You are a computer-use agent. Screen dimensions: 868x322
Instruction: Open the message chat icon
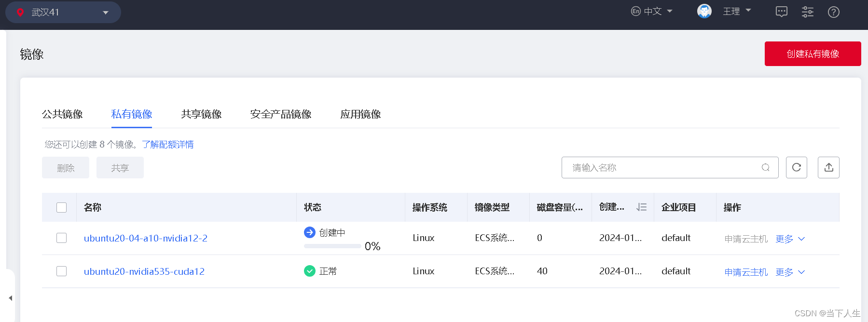[x=782, y=12]
